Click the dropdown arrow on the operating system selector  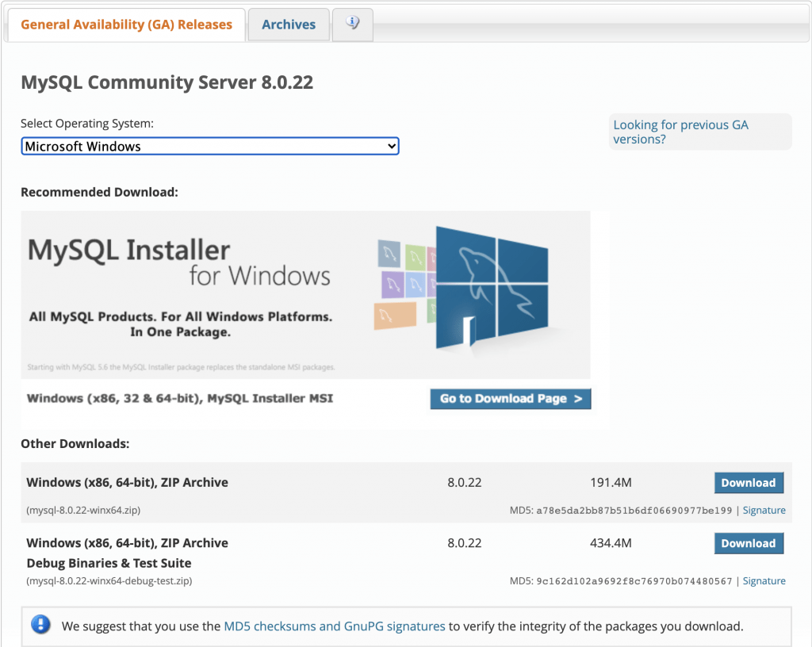pyautogui.click(x=391, y=146)
